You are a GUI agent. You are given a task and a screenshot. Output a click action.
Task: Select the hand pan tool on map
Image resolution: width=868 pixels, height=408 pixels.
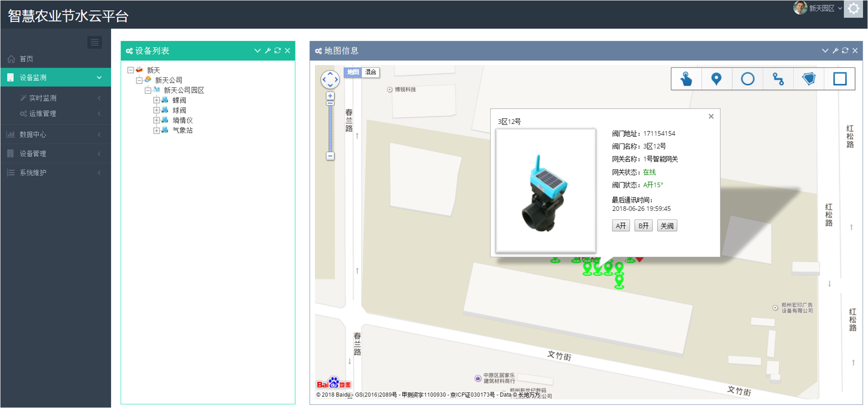pyautogui.click(x=686, y=79)
